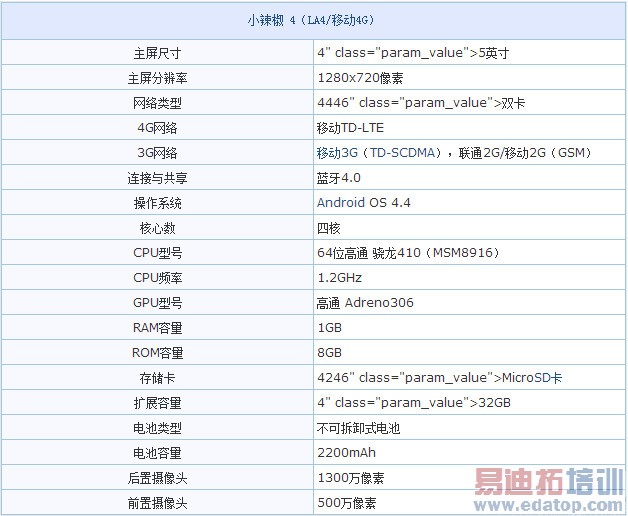Select the 后置摄像头 label
Viewport: 628px width, 516px height.
tap(157, 478)
